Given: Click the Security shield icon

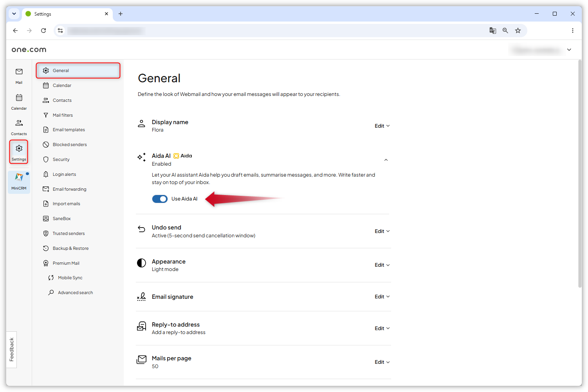Looking at the screenshot, I should [x=46, y=159].
